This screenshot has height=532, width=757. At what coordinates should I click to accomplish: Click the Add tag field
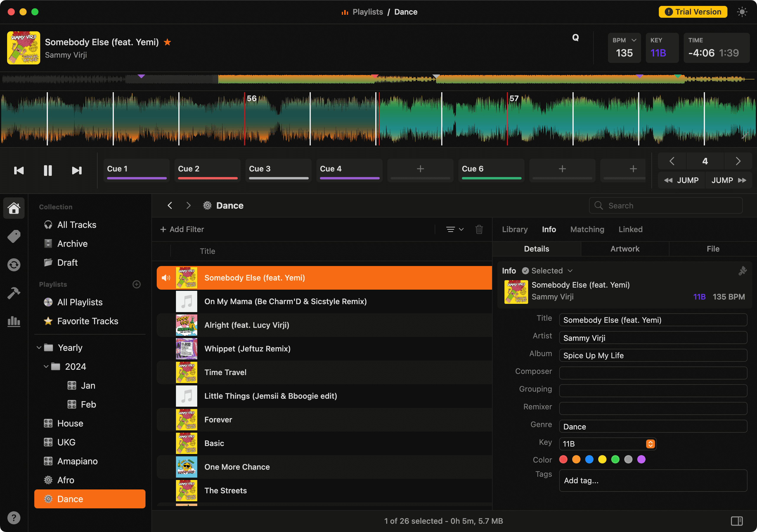[653, 481]
